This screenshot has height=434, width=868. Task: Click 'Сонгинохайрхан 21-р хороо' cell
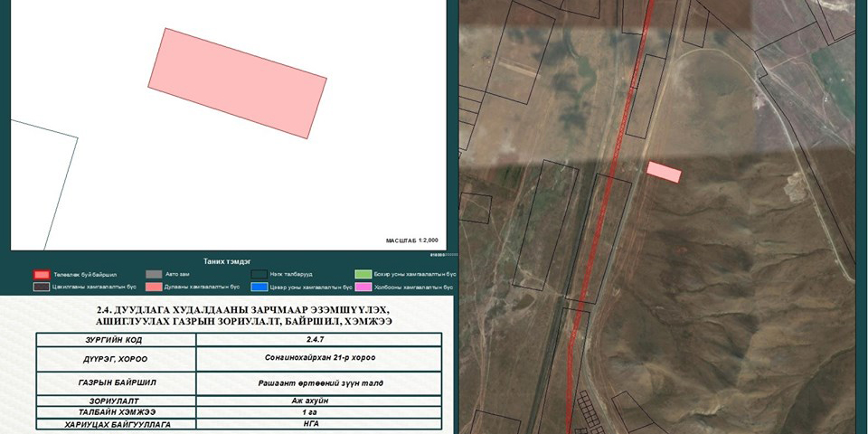tap(318, 359)
